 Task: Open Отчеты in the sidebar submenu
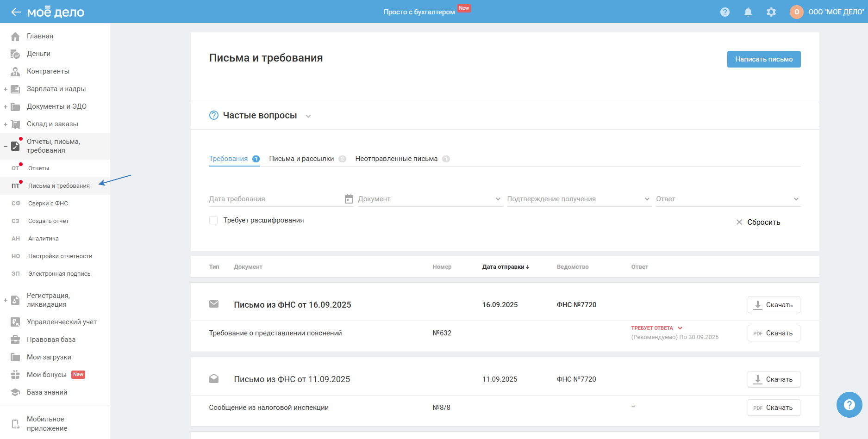point(38,168)
